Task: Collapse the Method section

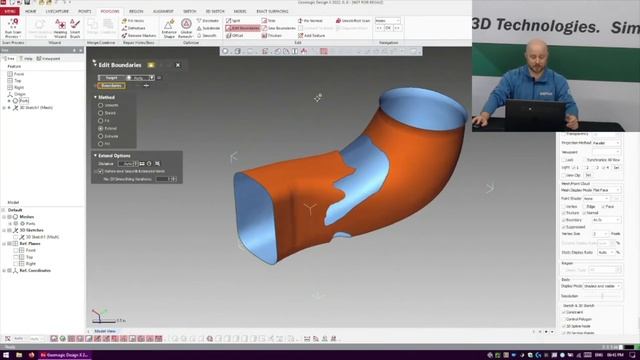Action: coord(96,98)
